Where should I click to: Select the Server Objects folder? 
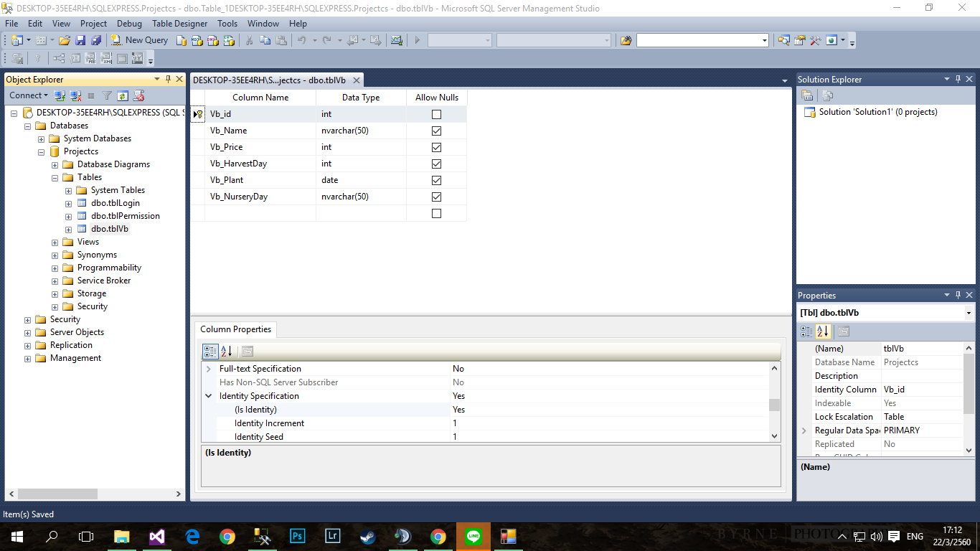coord(77,332)
